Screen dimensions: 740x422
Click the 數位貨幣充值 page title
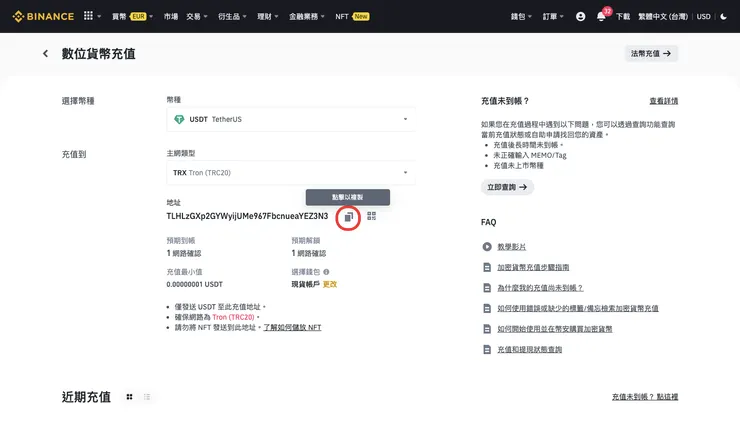[99, 54]
